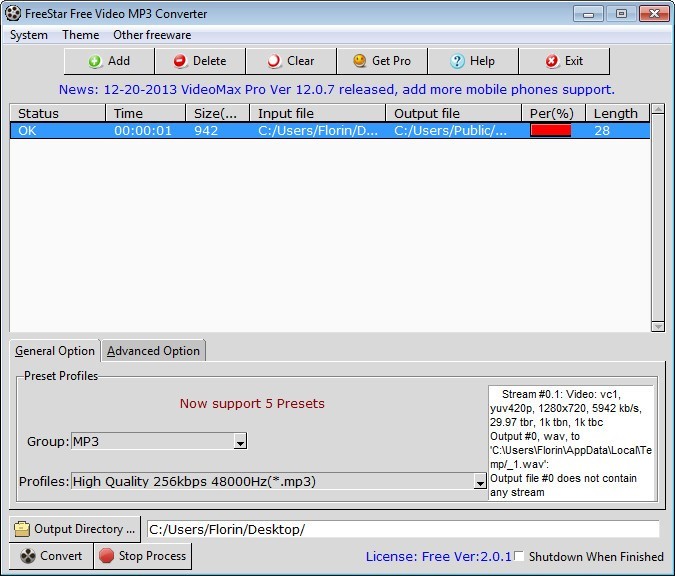The height and width of the screenshot is (576, 675).
Task: Click the Now support 5 Presets text
Action: (252, 403)
